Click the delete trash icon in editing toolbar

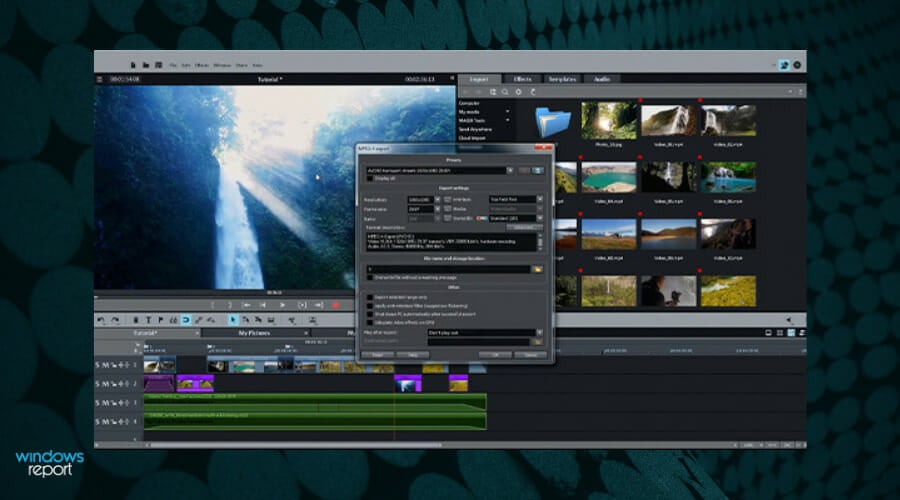click(x=136, y=320)
